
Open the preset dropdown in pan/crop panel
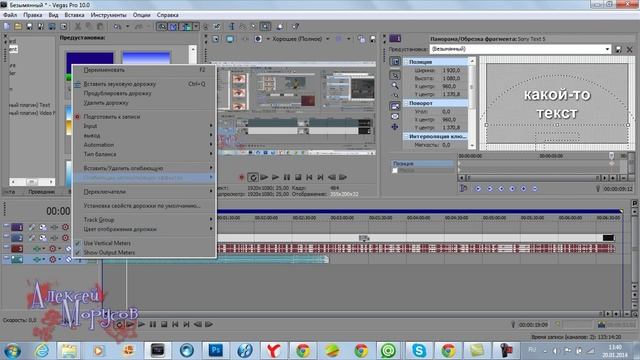[607, 49]
